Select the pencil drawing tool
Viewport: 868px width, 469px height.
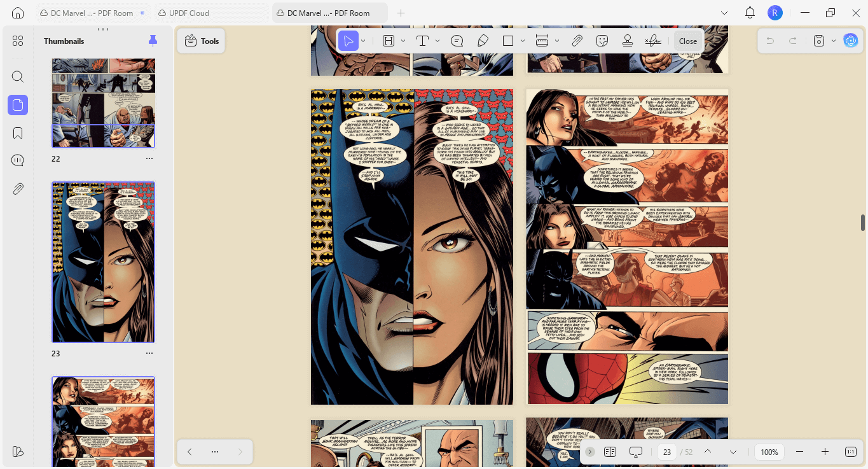483,41
